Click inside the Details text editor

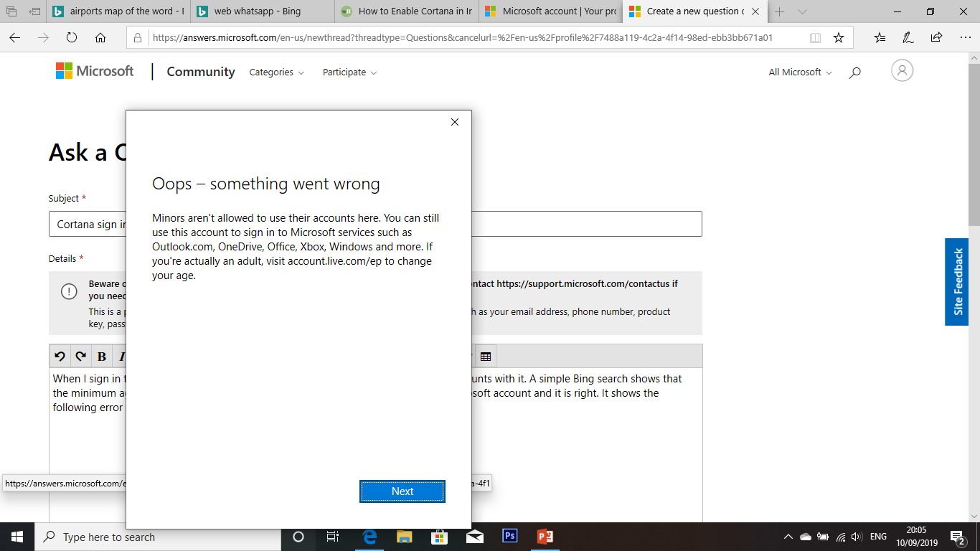pyautogui.click(x=375, y=445)
